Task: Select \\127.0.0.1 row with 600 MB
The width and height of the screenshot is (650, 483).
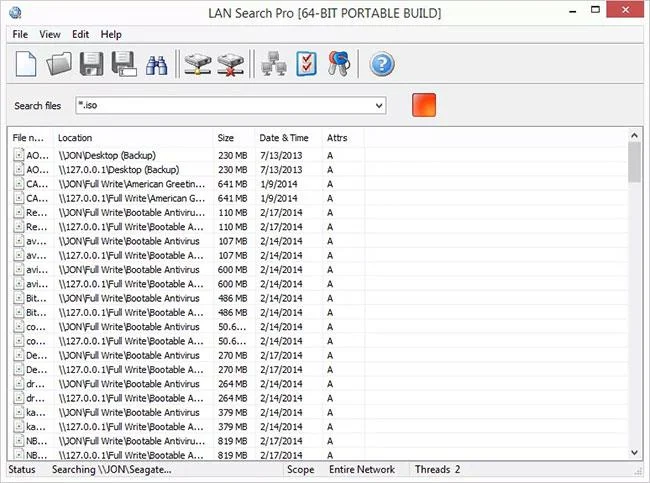Action: coord(318,284)
